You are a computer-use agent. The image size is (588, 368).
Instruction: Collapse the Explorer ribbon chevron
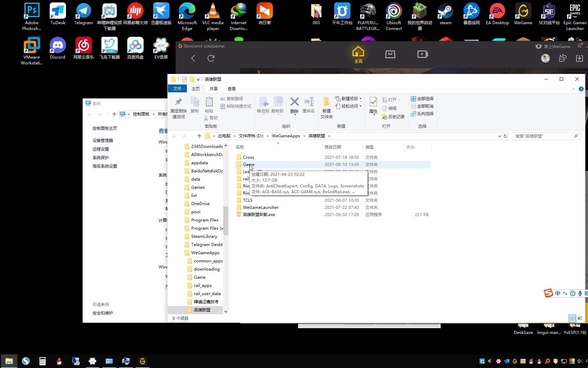pyautogui.click(x=574, y=89)
